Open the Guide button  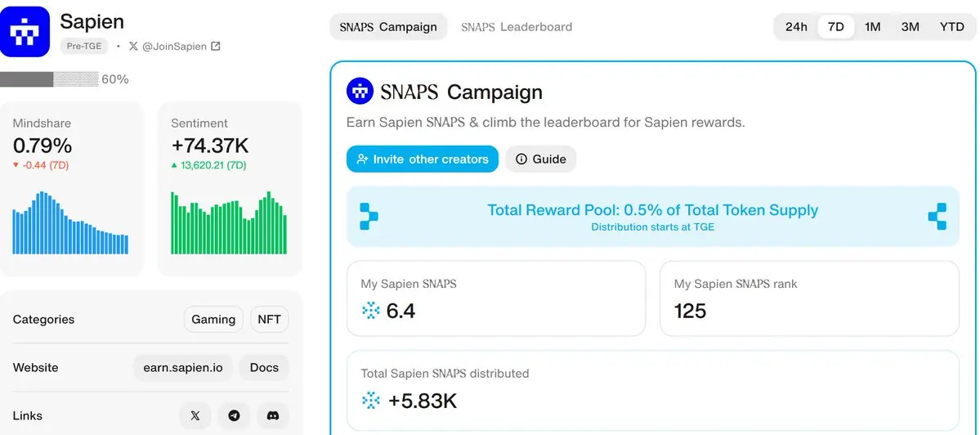540,159
